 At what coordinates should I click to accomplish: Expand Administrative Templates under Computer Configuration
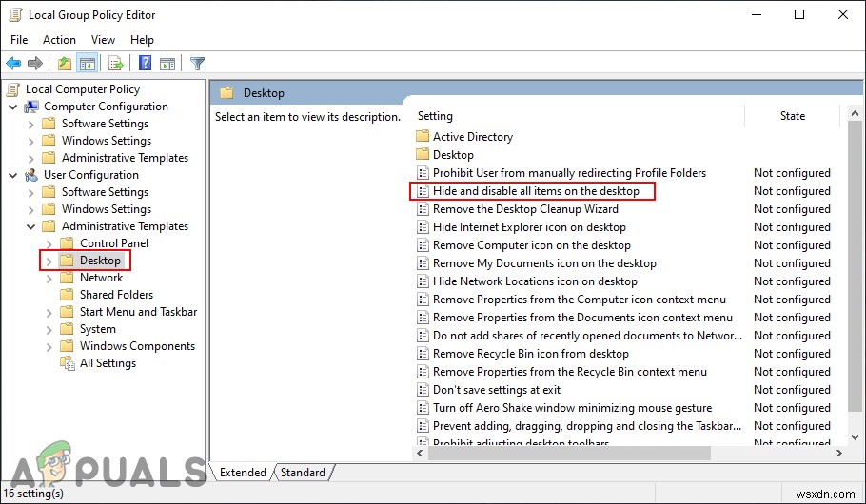[30, 159]
